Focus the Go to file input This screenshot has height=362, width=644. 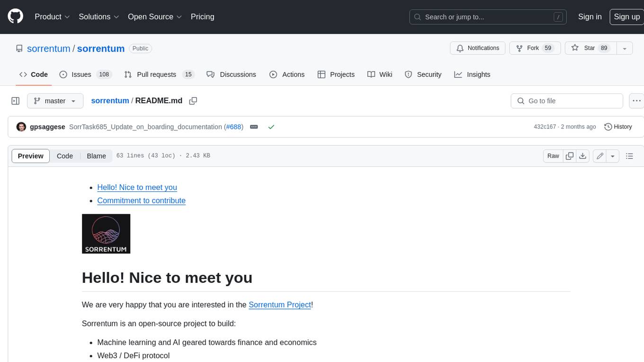click(x=567, y=101)
